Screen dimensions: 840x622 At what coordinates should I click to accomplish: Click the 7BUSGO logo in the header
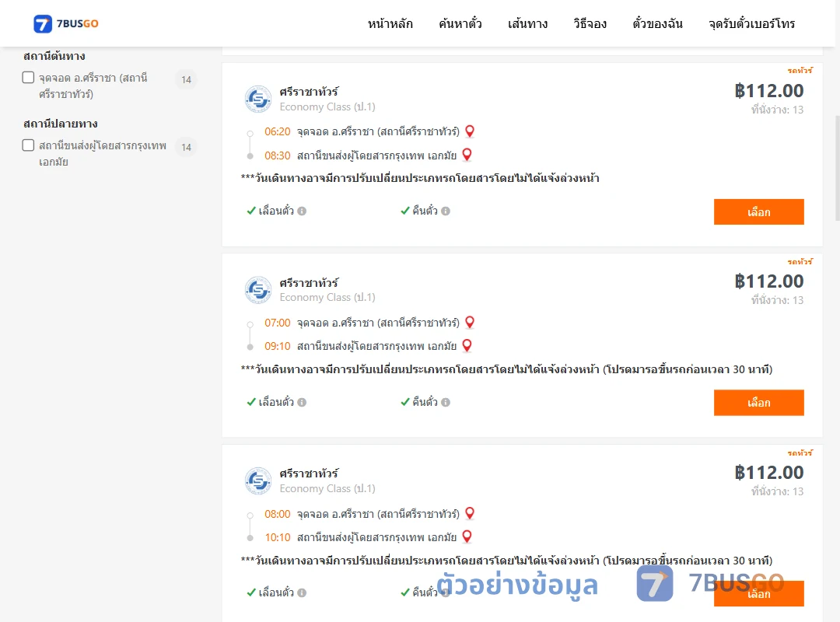(66, 23)
